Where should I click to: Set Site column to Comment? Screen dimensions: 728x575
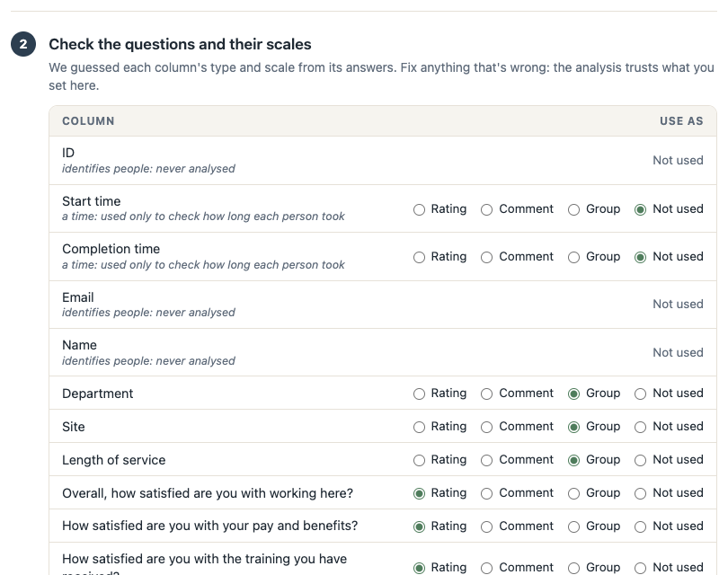click(486, 428)
